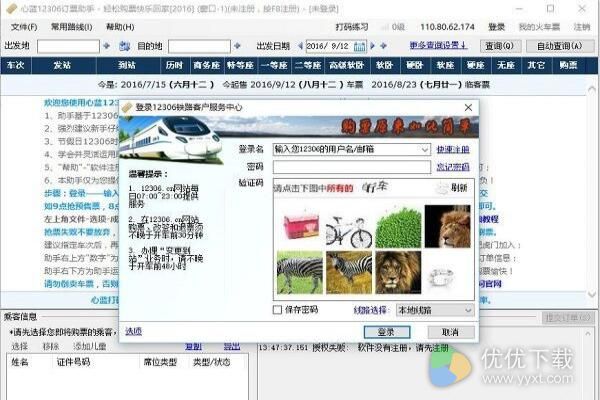
Task: Click the 自动查询(A) button
Action: [x=560, y=46]
